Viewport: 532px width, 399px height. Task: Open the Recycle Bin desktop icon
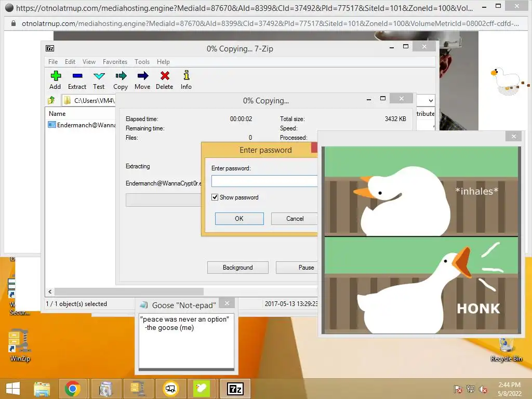[506, 350]
